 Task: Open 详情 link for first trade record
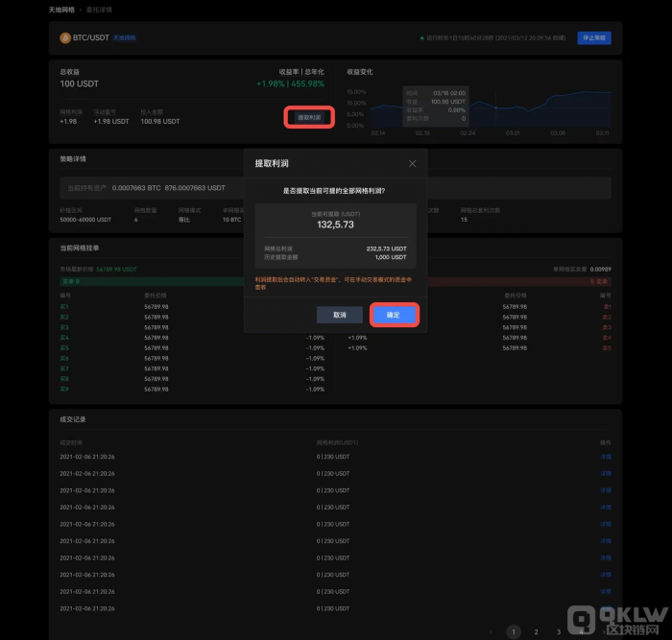(x=605, y=458)
